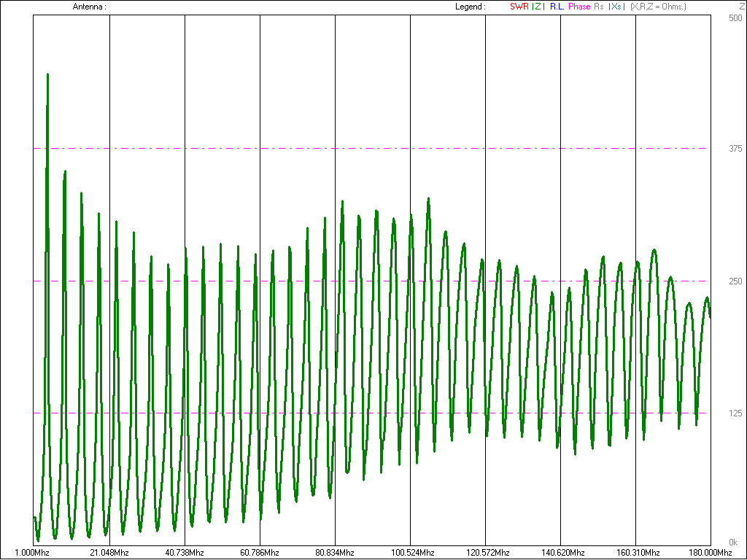Select the magenta Phase legend label

click(x=579, y=7)
